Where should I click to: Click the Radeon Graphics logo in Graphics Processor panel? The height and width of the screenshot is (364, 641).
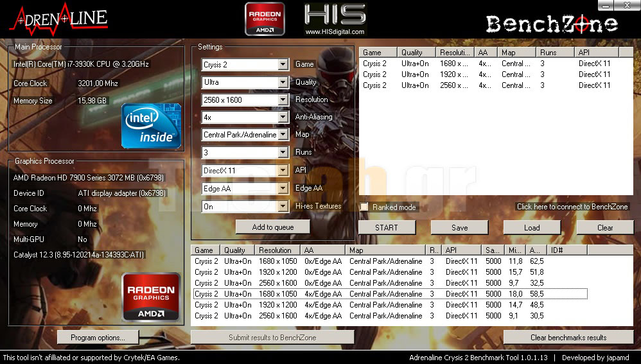151,297
